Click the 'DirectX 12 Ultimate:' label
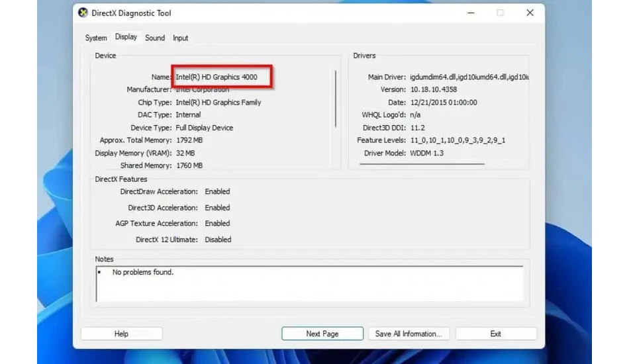 166,240
